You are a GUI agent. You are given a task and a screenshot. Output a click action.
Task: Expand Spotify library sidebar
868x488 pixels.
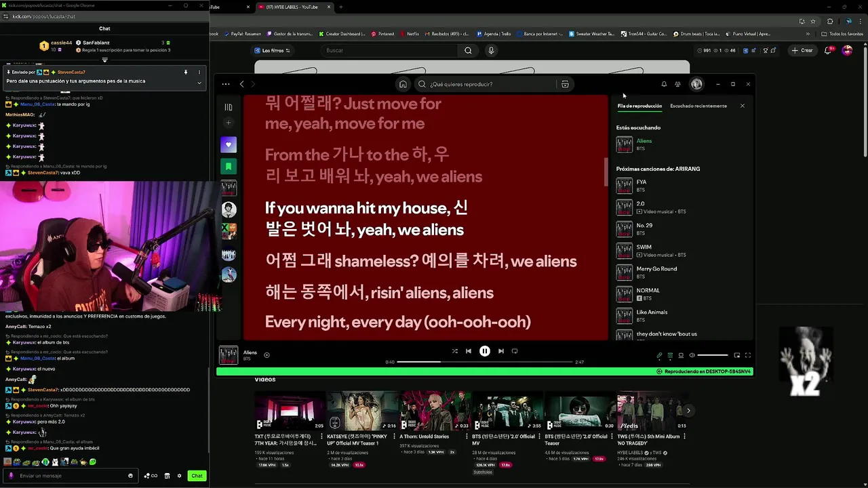click(229, 107)
